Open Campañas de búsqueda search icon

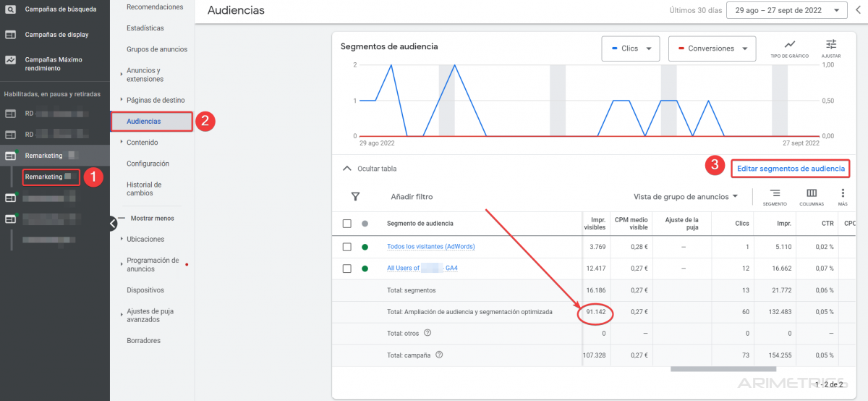click(x=11, y=9)
